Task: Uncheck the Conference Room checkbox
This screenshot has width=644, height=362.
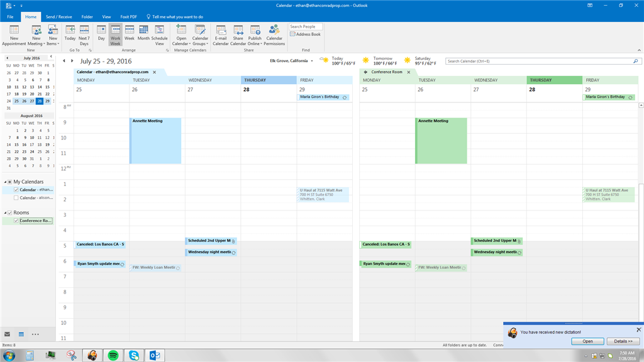Action: [x=16, y=221]
